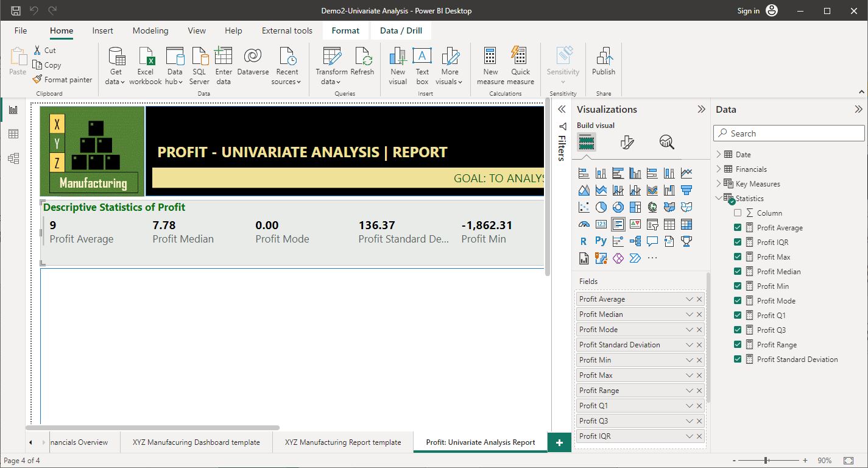
Task: Uncheck the Profit Max field
Action: pos(738,257)
